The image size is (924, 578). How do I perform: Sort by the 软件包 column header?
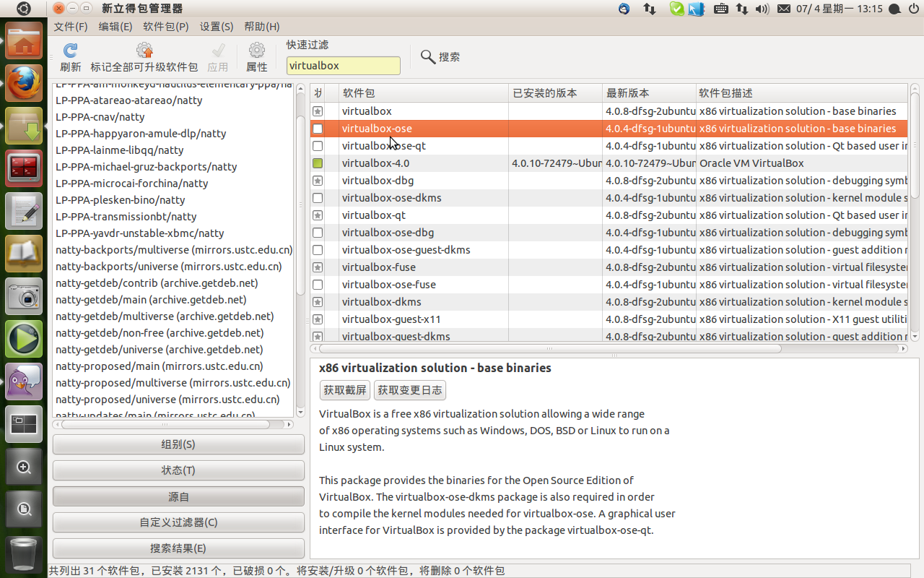(x=424, y=93)
